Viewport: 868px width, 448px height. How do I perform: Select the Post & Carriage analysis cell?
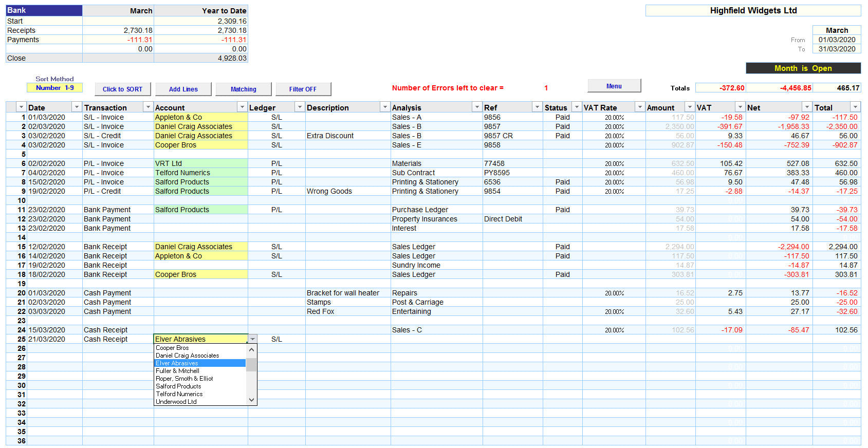pos(436,302)
